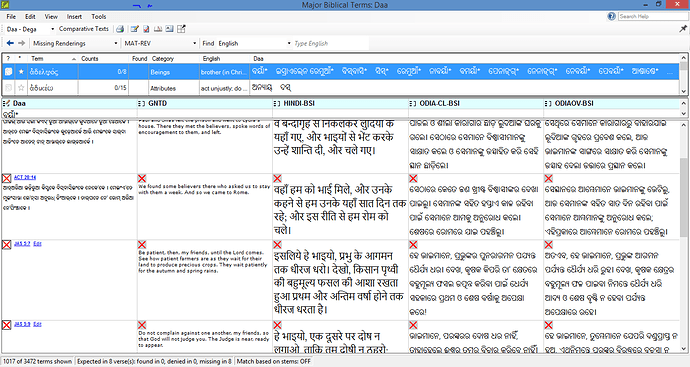Click the Term column sort arrow
The width and height of the screenshot is (690, 367).
tap(74, 59)
